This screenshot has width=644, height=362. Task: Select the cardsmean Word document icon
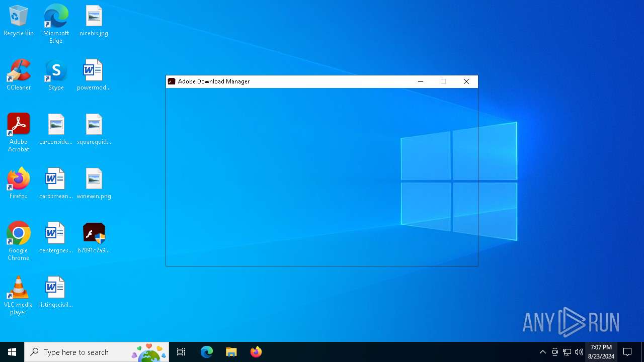(56, 184)
